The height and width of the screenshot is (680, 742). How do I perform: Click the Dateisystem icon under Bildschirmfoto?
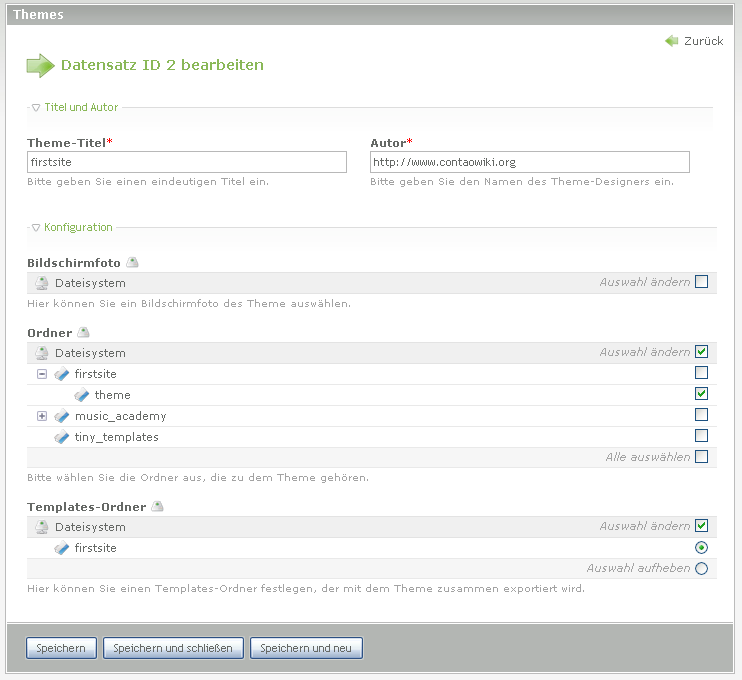42,283
